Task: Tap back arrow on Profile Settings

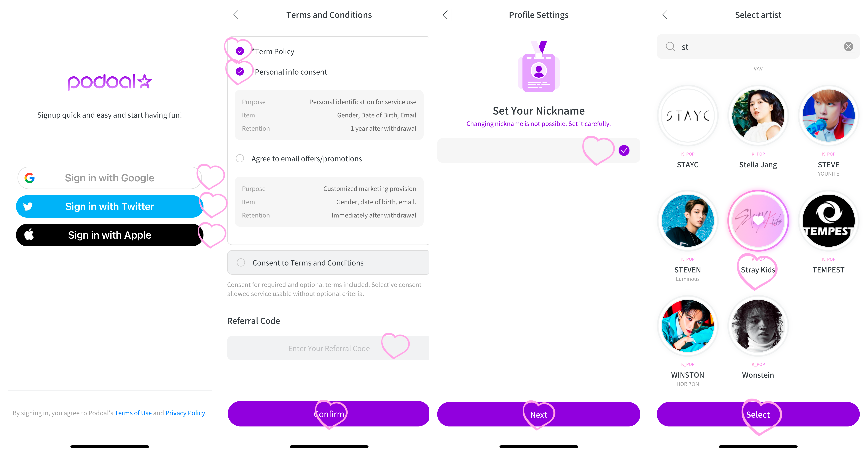Action: tap(445, 15)
